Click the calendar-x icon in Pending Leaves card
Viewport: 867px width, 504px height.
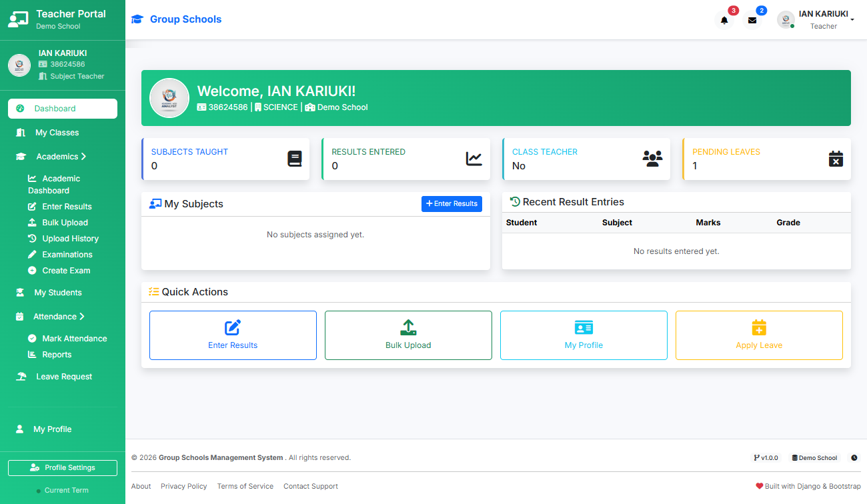pyautogui.click(x=836, y=159)
